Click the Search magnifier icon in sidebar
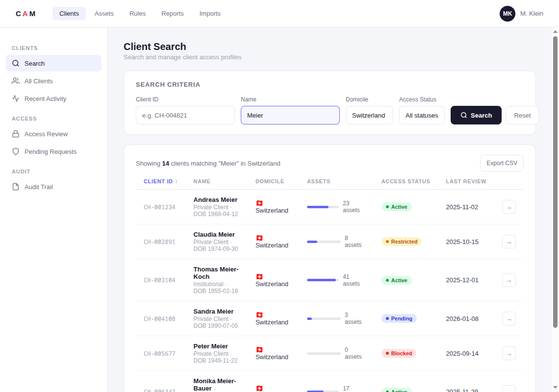 click(x=16, y=63)
